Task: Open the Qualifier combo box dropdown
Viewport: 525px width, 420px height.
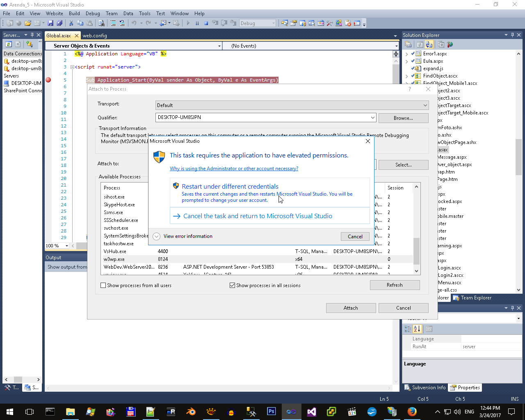Action: 372,118
